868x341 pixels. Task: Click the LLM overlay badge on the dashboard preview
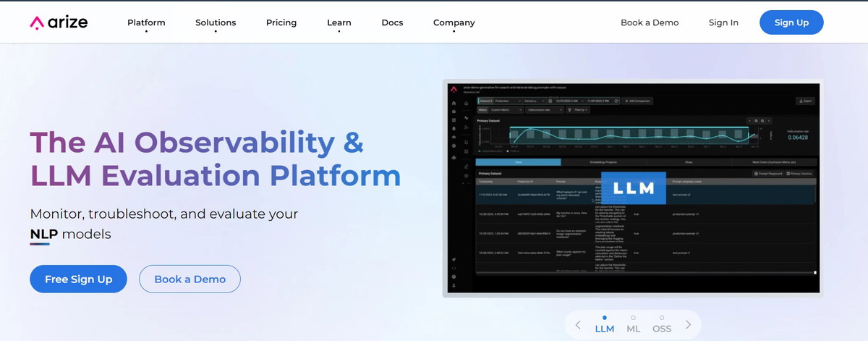[x=634, y=188]
